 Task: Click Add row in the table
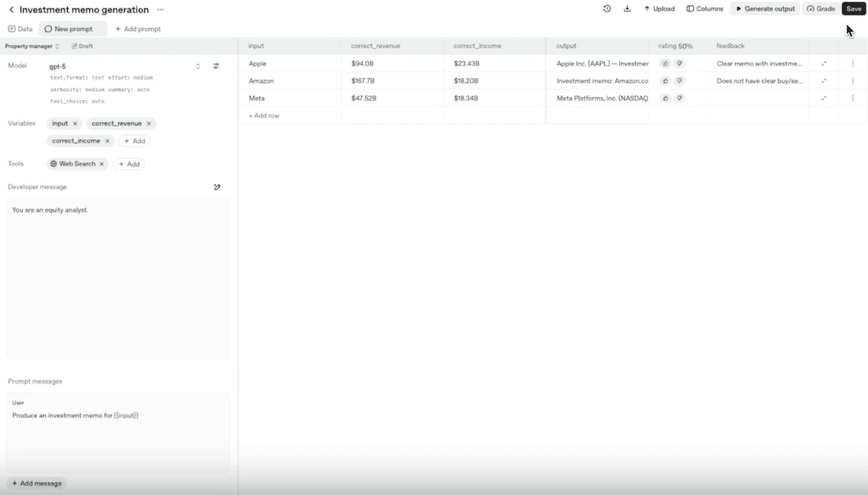(x=264, y=116)
